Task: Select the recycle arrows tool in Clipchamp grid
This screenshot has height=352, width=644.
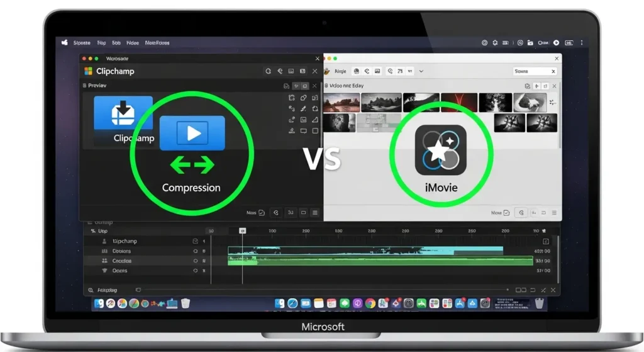Action: (315, 109)
